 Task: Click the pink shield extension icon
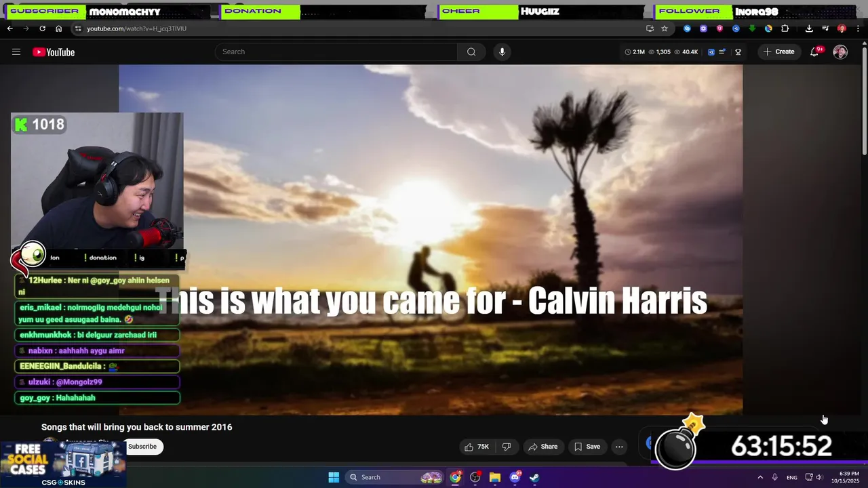[x=719, y=28]
